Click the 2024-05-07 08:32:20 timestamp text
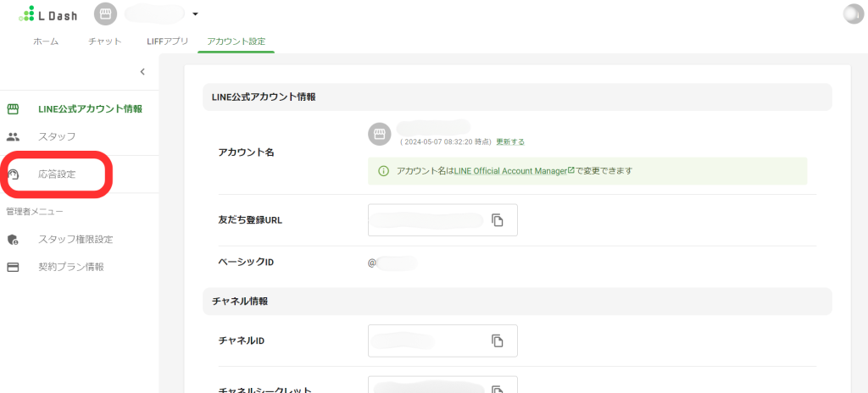The image size is (868, 393). (x=446, y=141)
